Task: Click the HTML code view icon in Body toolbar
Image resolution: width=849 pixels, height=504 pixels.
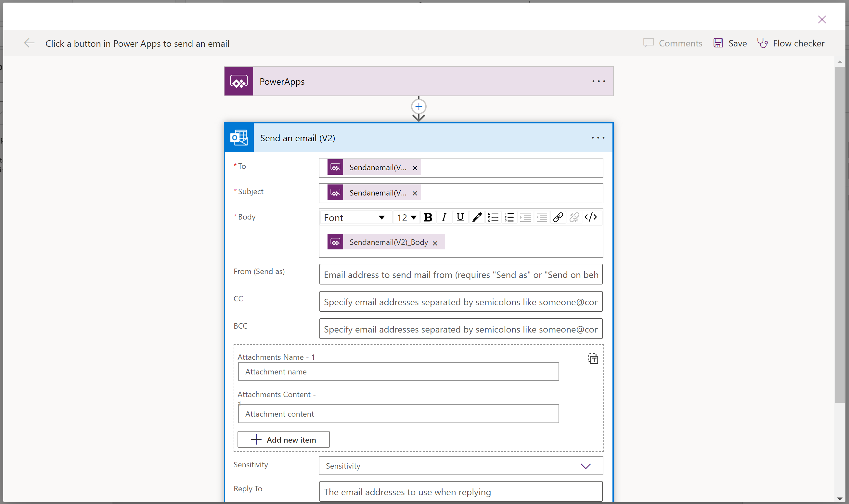Action: click(591, 217)
